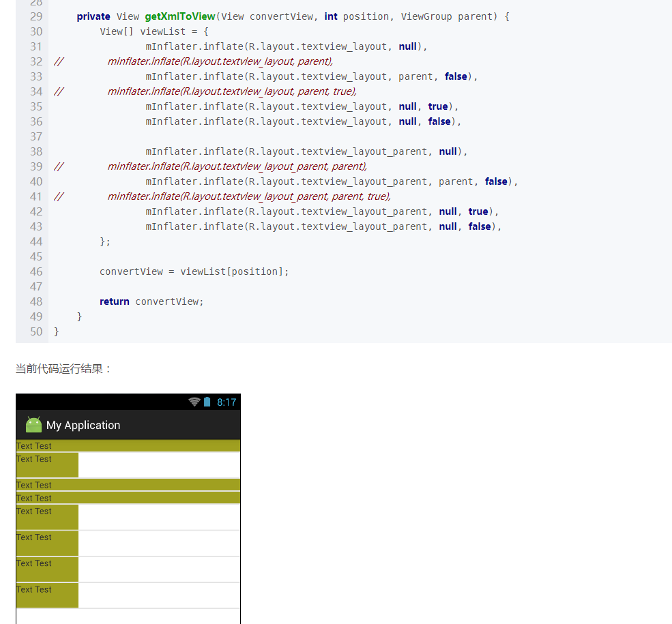Click the commented code on line 32

point(220,61)
